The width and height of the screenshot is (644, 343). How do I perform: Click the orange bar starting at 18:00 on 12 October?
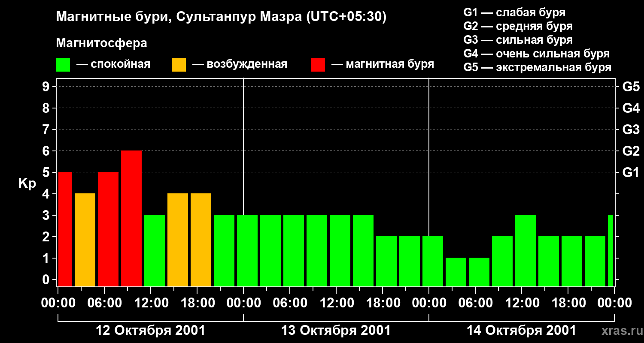coord(201,240)
